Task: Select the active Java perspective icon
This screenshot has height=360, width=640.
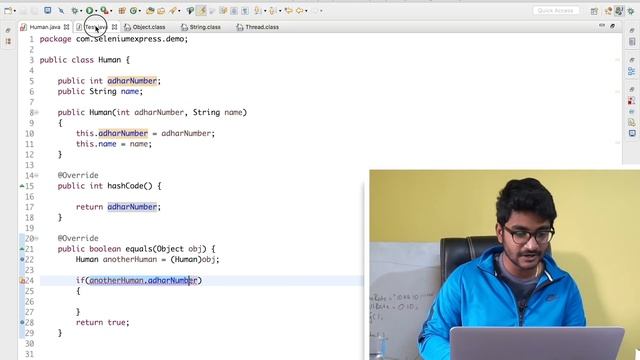Action: 619,11
